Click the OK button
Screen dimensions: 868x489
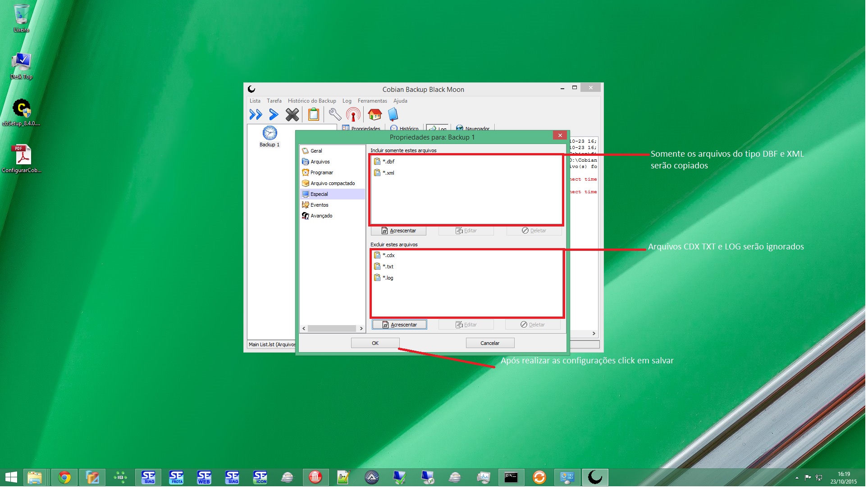376,344
